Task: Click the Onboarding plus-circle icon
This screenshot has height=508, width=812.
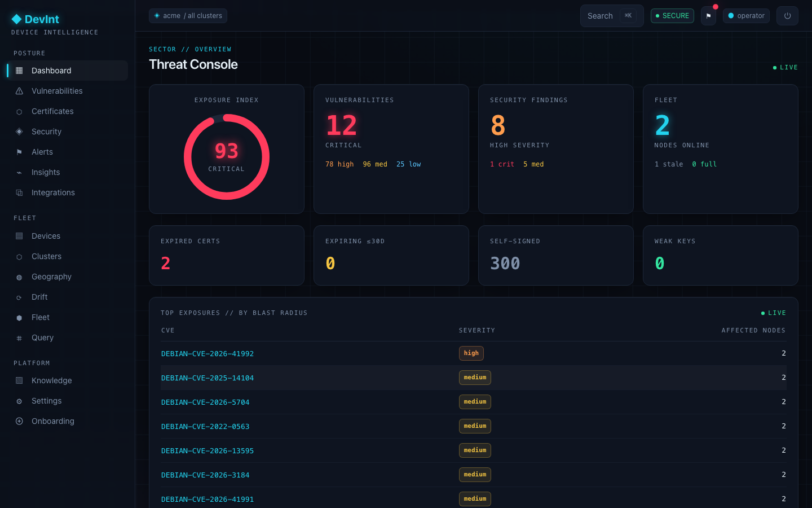Action: pos(19,421)
